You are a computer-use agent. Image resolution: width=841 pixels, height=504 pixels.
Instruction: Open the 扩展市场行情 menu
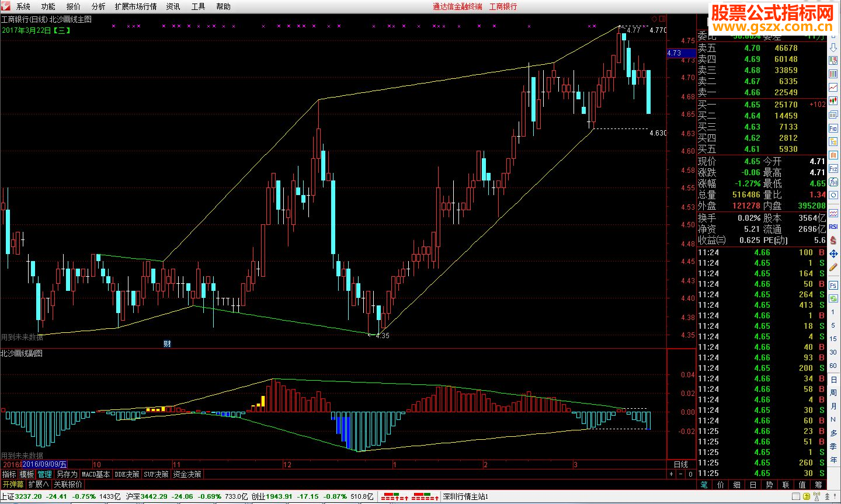pyautogui.click(x=136, y=6)
